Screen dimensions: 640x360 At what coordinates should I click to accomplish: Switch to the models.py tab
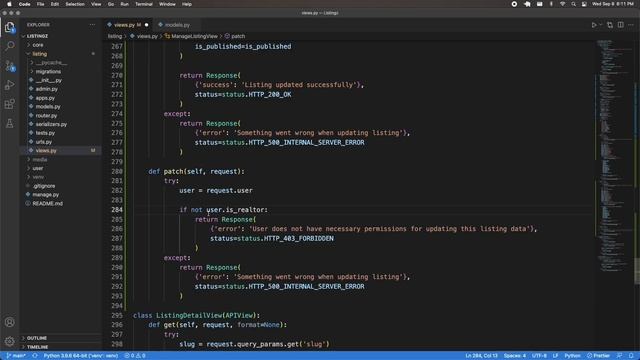[x=177, y=25]
